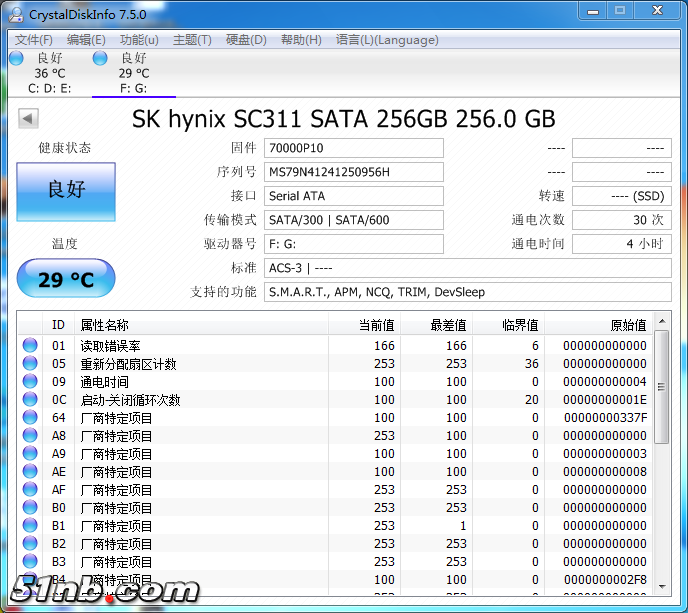Click the 良好 health status button
This screenshot has height=613, width=688.
click(66, 189)
